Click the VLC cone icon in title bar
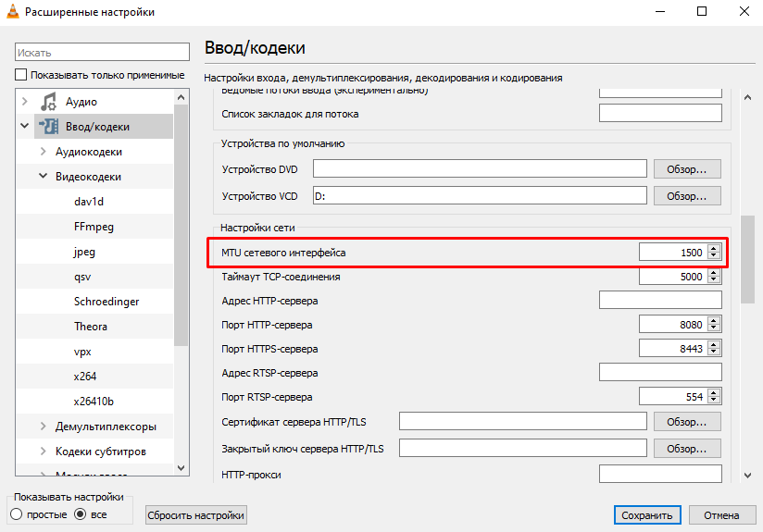Image resolution: width=763 pixels, height=532 pixels. [12, 12]
